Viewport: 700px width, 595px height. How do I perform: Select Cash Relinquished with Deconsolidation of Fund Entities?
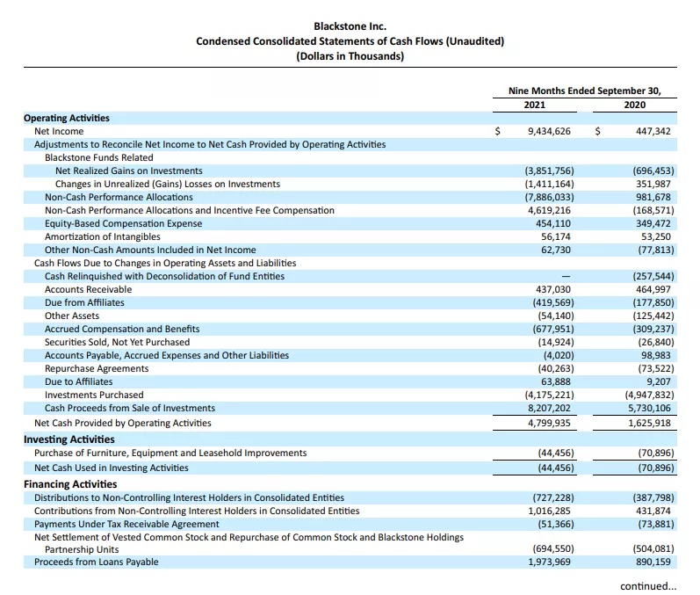[x=164, y=276]
